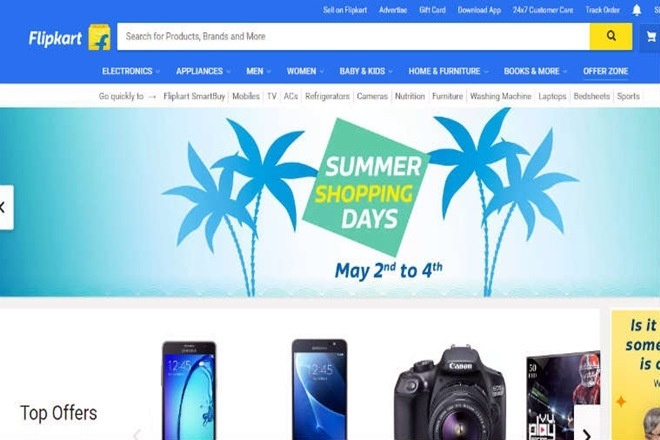Viewport: 660px width, 440px height.
Task: Go to previous banner slide arrow
Action: click(x=6, y=207)
